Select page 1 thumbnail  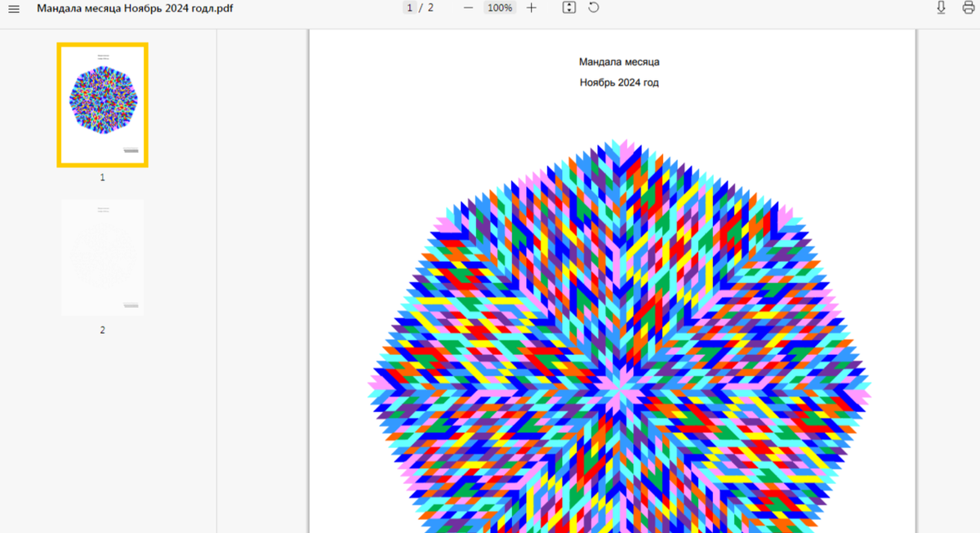[102, 105]
